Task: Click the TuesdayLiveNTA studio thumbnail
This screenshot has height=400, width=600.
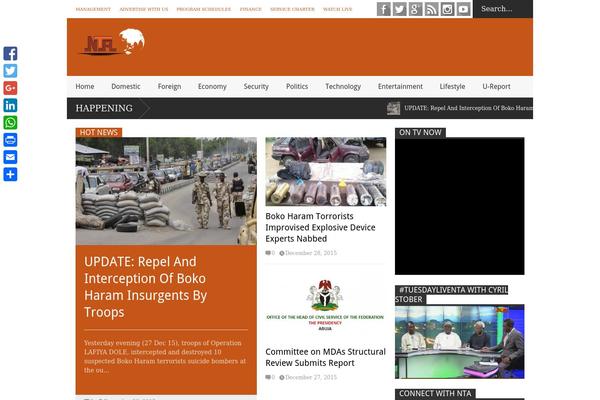Action: [460, 341]
